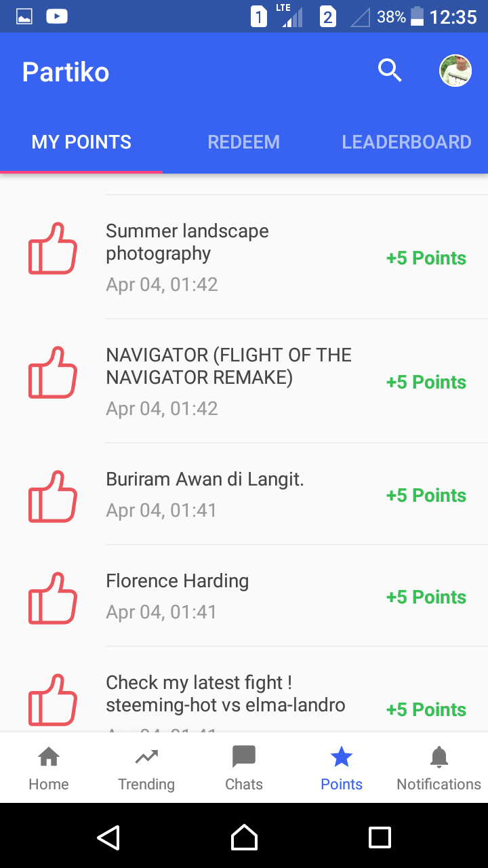Tap thumbs-up icon beside Florence Harding

pyautogui.click(x=52, y=598)
